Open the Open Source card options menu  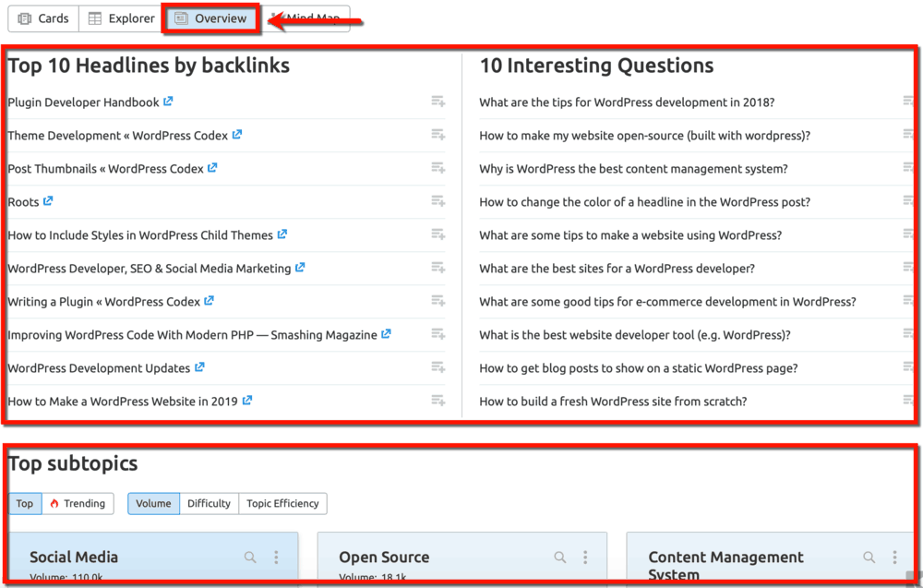pyautogui.click(x=585, y=557)
